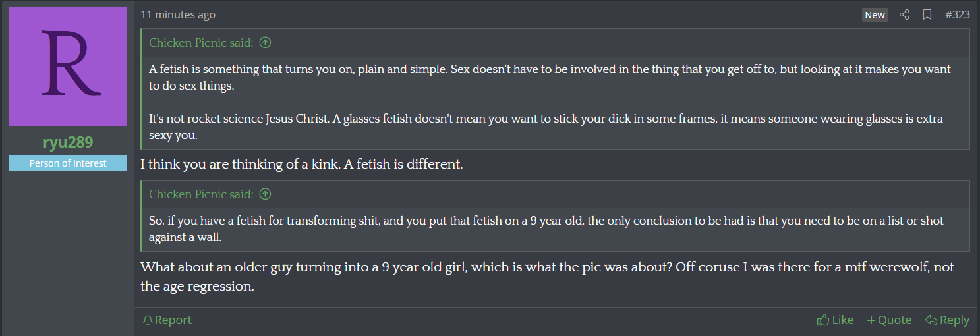The image size is (980, 336).
Task: Open the #323 post number permalink
Action: 958,14
